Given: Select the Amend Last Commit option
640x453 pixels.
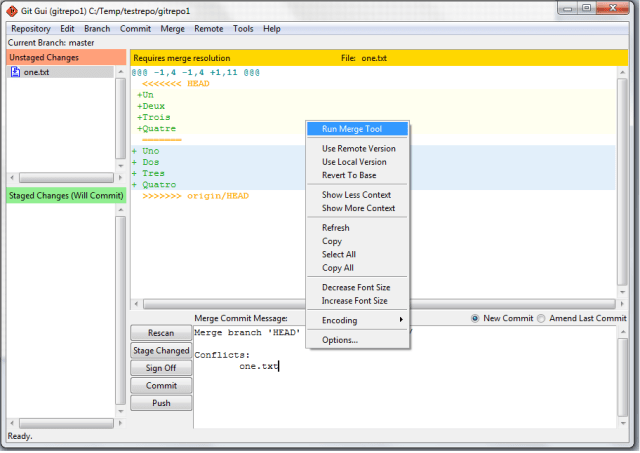Looking at the screenshot, I should tap(541, 318).
